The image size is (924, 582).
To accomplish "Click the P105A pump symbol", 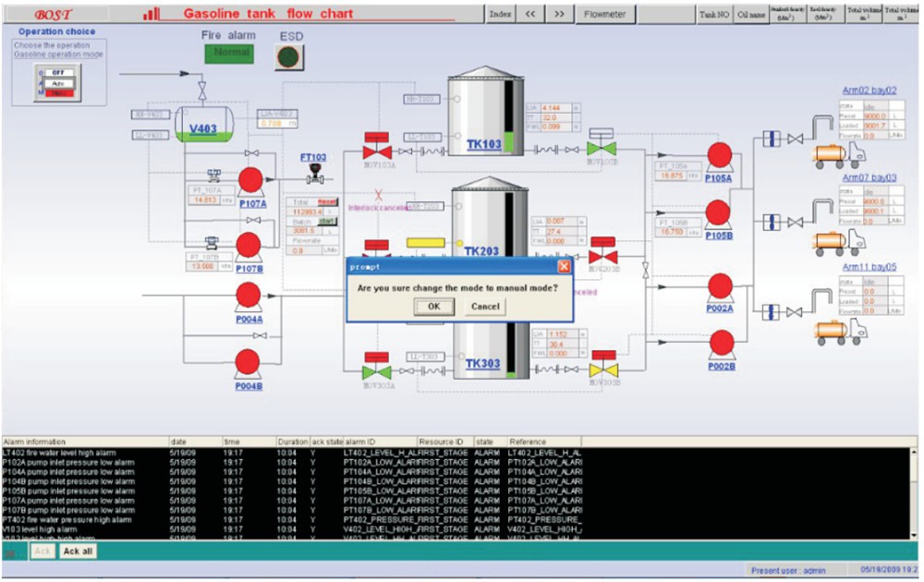I will coord(719,156).
